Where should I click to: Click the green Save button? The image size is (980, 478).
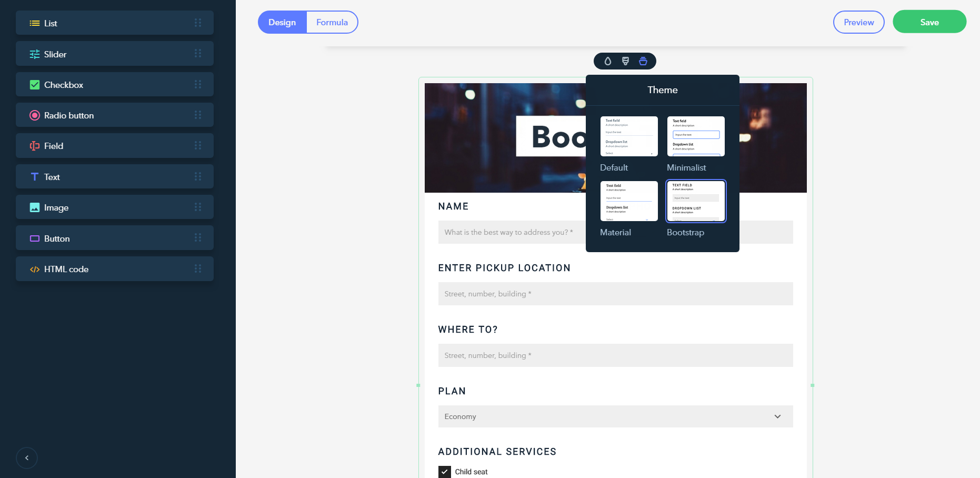tap(929, 22)
